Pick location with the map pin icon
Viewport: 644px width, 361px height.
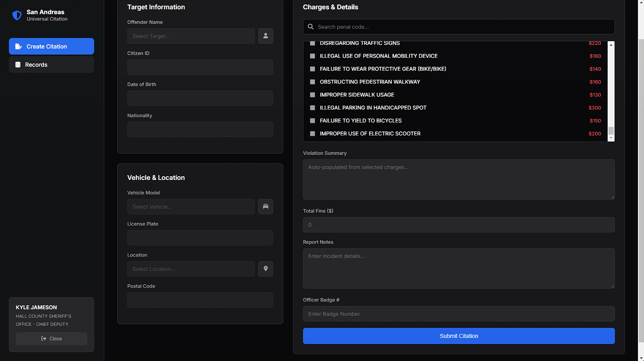coord(265,269)
